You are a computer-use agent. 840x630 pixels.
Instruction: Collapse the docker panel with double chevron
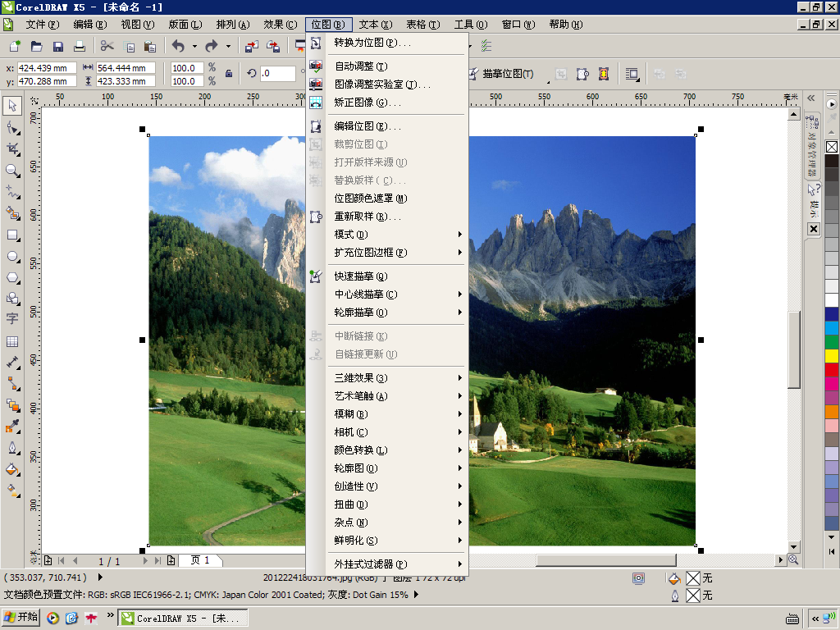(x=811, y=98)
